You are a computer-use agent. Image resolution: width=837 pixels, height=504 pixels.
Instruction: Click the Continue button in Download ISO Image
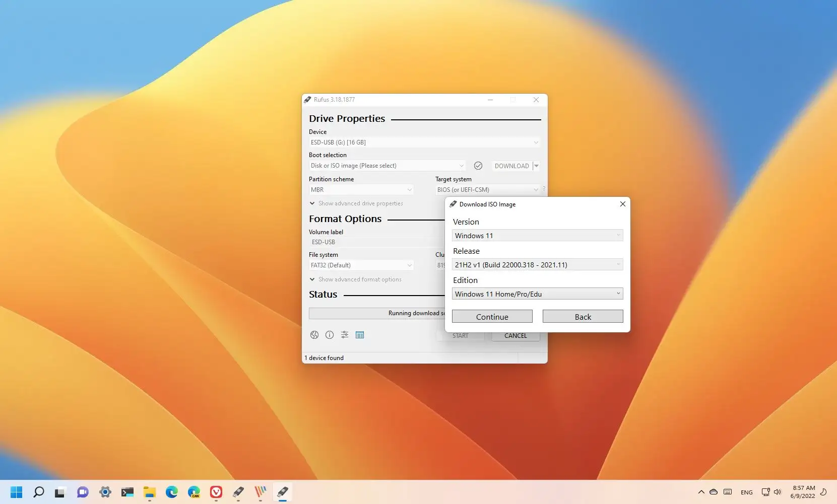point(492,317)
